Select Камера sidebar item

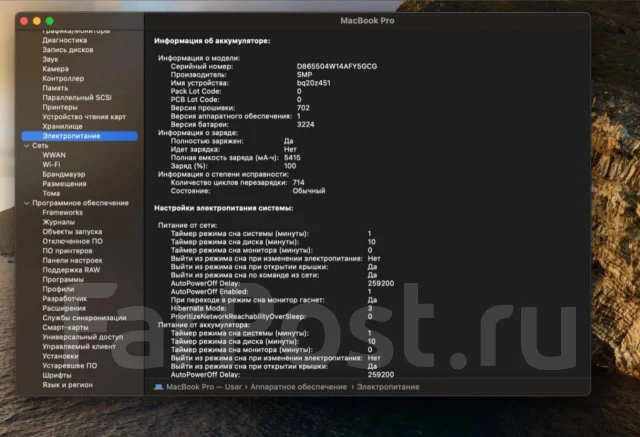point(56,69)
